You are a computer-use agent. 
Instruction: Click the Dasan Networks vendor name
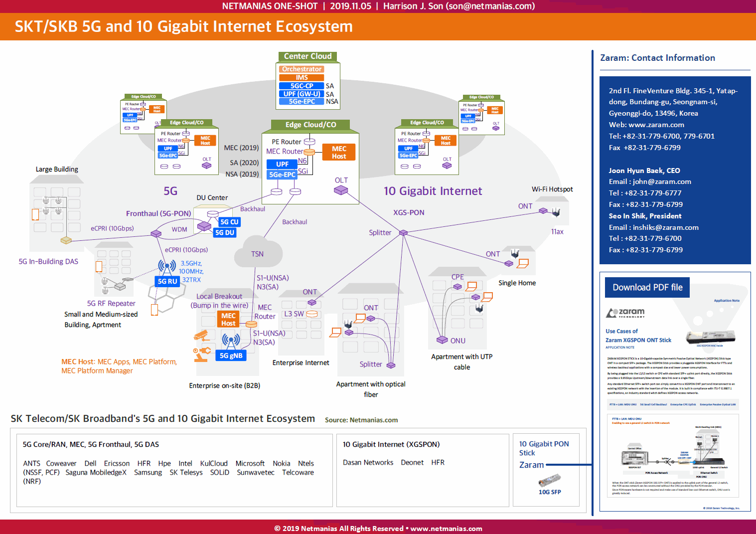(368, 462)
